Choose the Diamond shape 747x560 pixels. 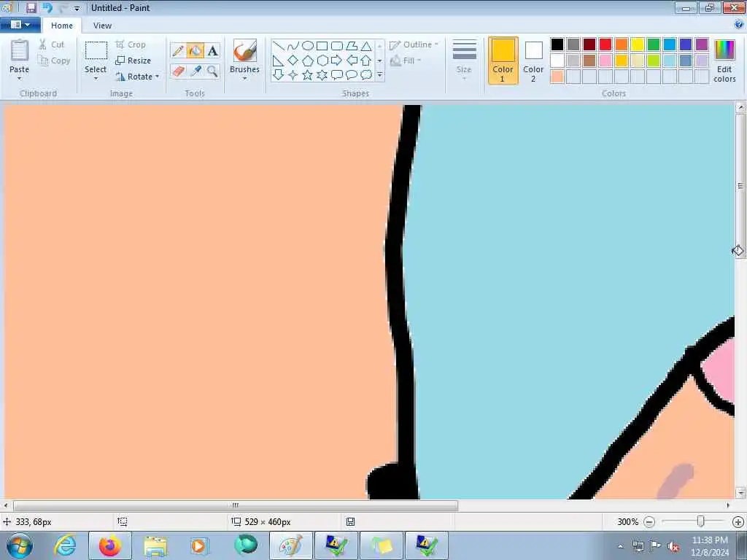[x=293, y=61]
